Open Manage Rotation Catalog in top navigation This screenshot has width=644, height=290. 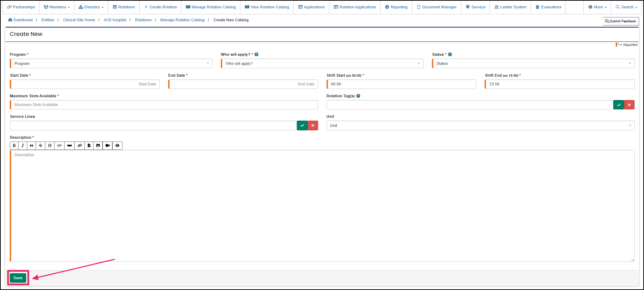coord(211,7)
